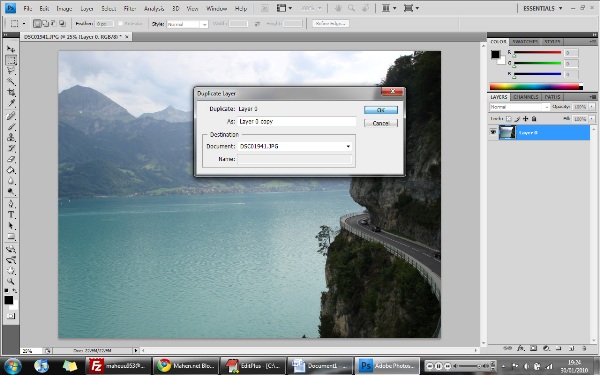Open the Filter menu
Screen dimensions: 600x375
[130, 8]
